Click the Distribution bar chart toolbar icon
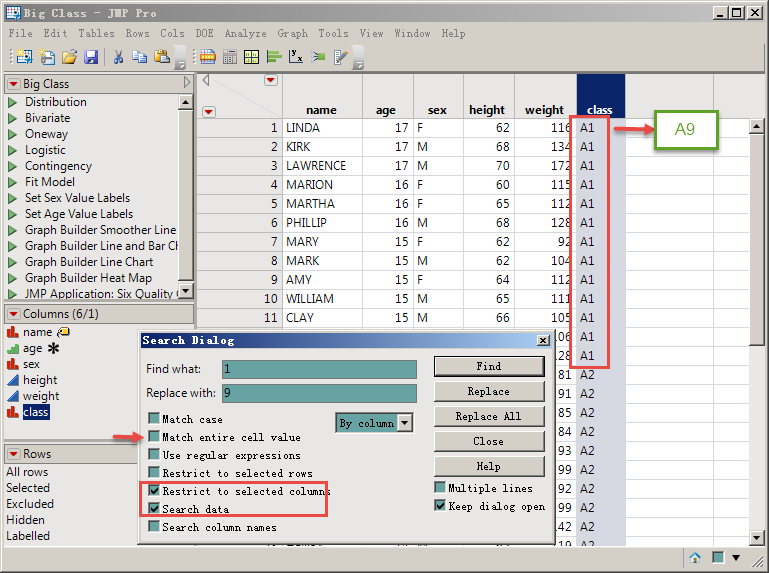This screenshot has height=573, width=769. pyautogui.click(x=274, y=57)
